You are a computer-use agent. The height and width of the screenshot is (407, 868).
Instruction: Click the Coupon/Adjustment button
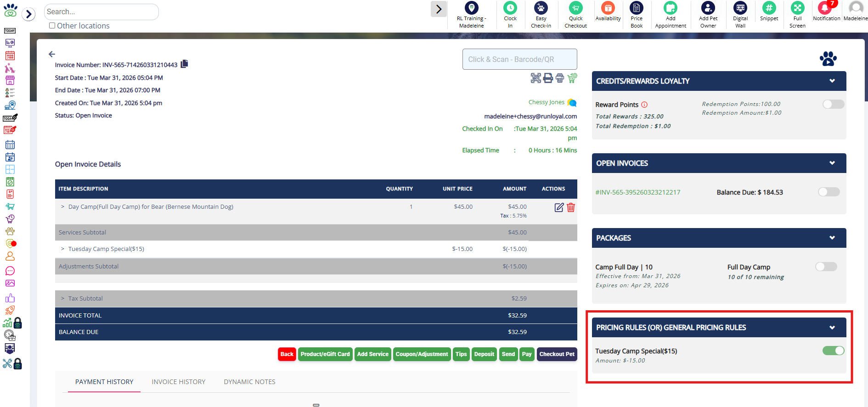pyautogui.click(x=422, y=354)
